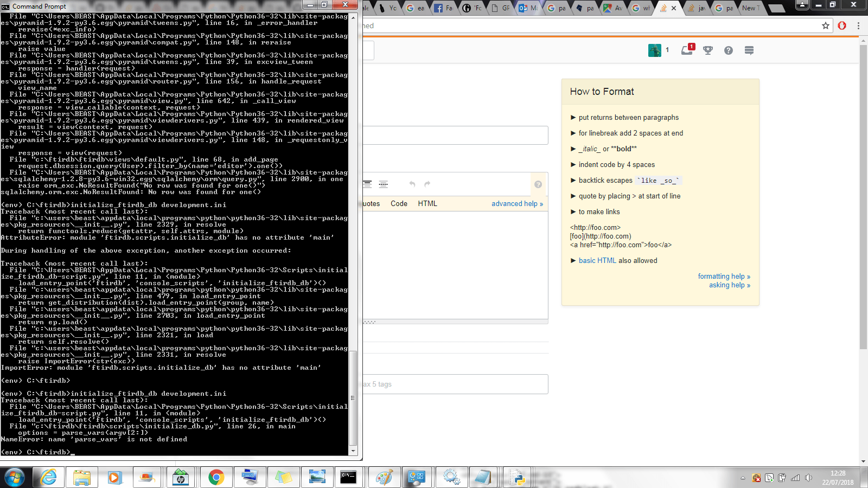Launch Google Chrome from the taskbar
The width and height of the screenshot is (868, 488).
tap(216, 477)
